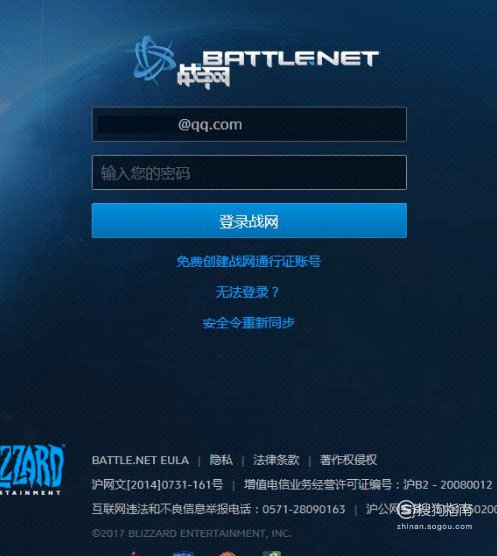This screenshot has width=497, height=556.
Task: Open the BATTLE.NET EULA link
Action: [140, 460]
